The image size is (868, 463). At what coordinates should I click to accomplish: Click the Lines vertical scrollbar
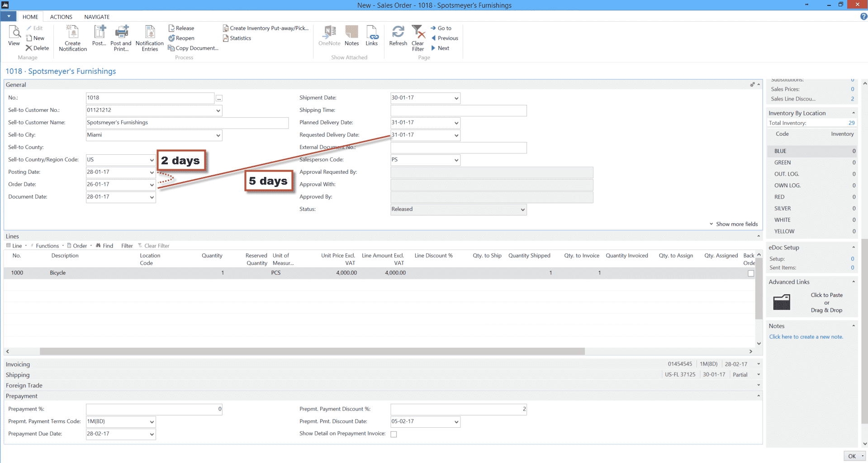[759, 290]
